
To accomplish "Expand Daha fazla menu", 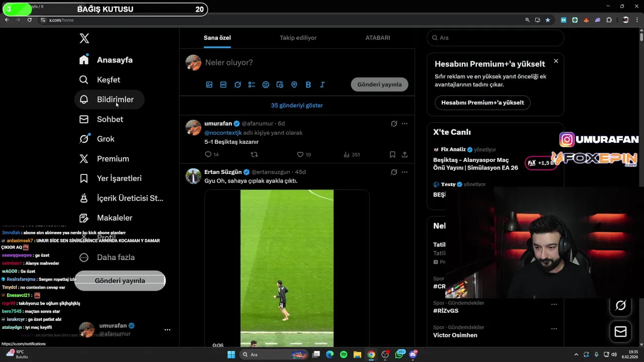I will click(107, 257).
